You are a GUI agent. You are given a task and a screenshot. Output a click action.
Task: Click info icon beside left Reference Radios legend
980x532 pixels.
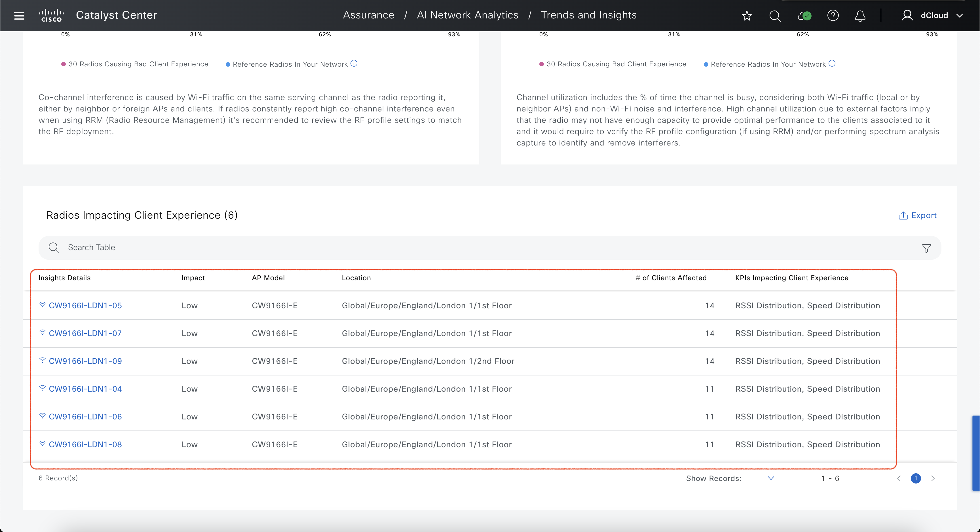[x=354, y=63]
